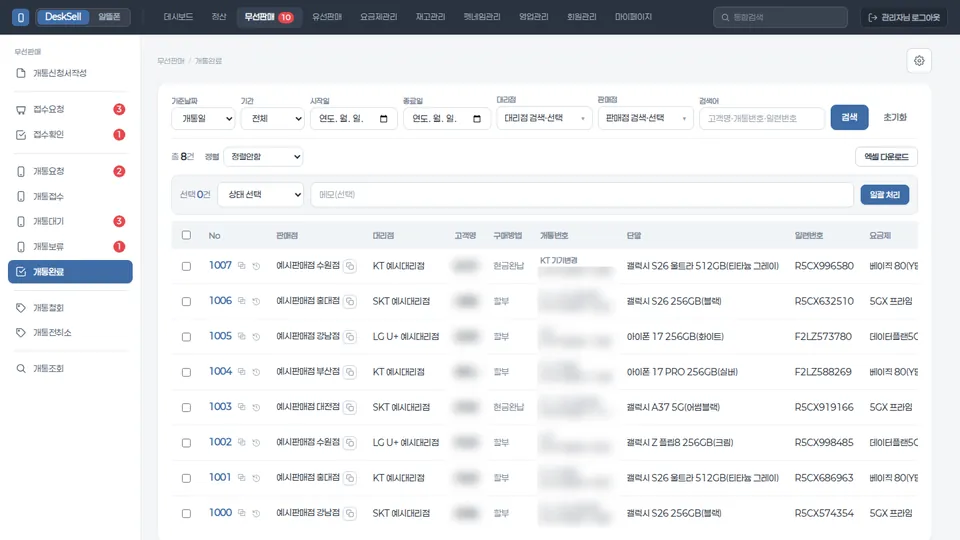Image resolution: width=960 pixels, height=540 pixels.
Task: Open the 요금제관리 top menu
Action: click(378, 17)
